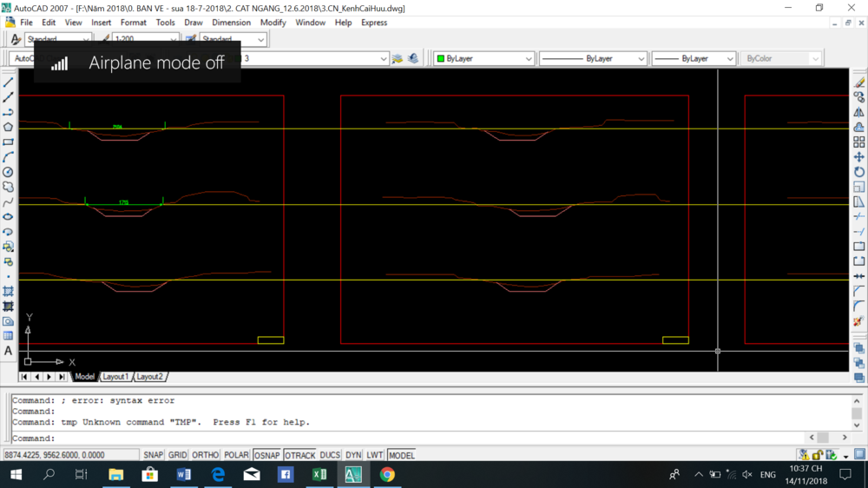Select the Multiline Text tool

[9, 351]
